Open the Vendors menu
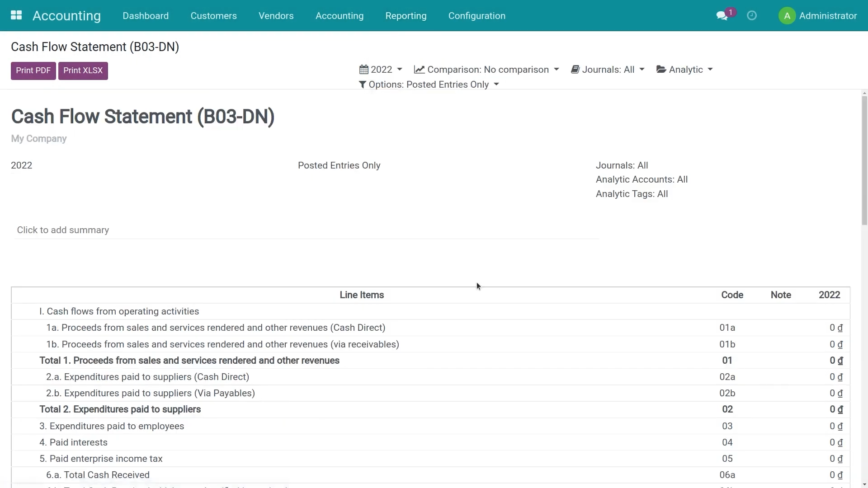Screen dimensions: 868x488 click(276, 16)
